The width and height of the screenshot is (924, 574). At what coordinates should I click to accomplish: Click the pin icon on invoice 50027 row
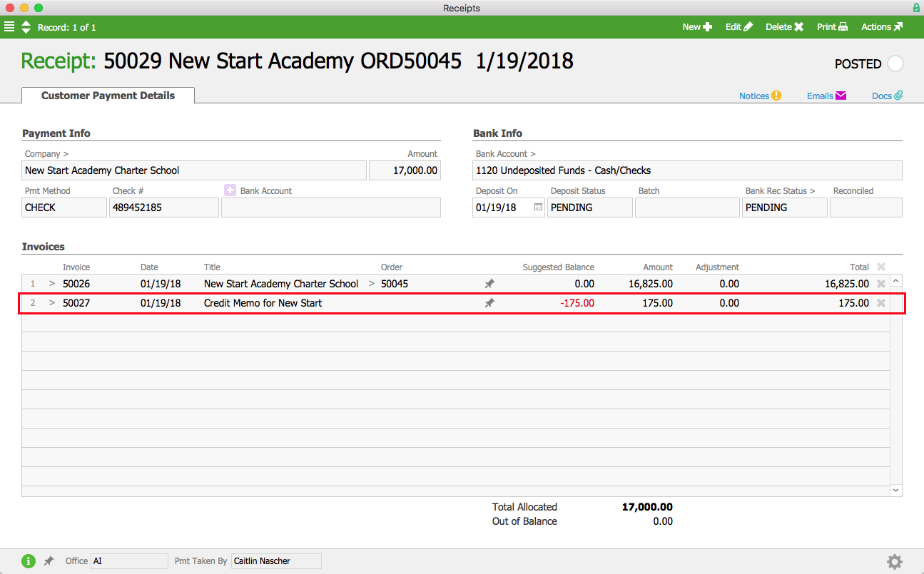click(489, 303)
